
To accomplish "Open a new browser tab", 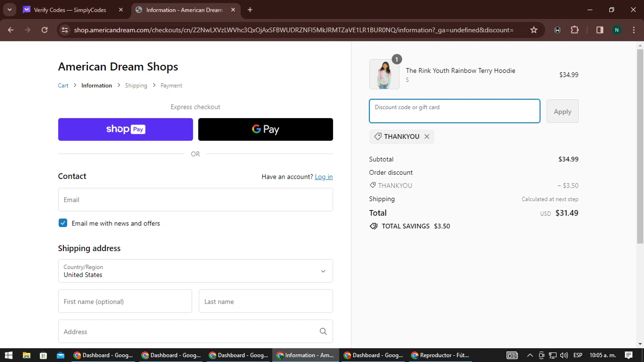I will pyautogui.click(x=250, y=10).
